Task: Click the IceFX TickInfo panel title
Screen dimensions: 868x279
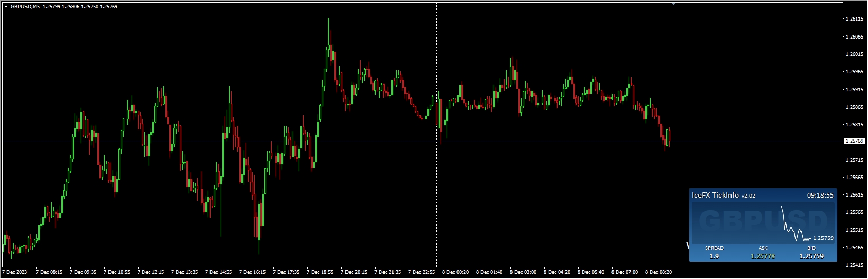Action: (x=715, y=196)
